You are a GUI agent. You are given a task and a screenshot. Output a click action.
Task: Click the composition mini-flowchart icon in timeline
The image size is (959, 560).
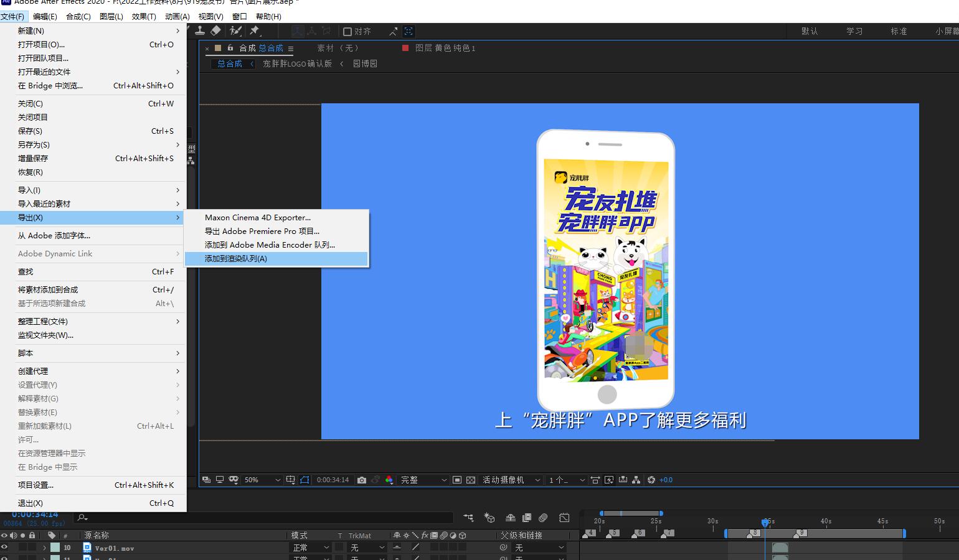[468, 518]
